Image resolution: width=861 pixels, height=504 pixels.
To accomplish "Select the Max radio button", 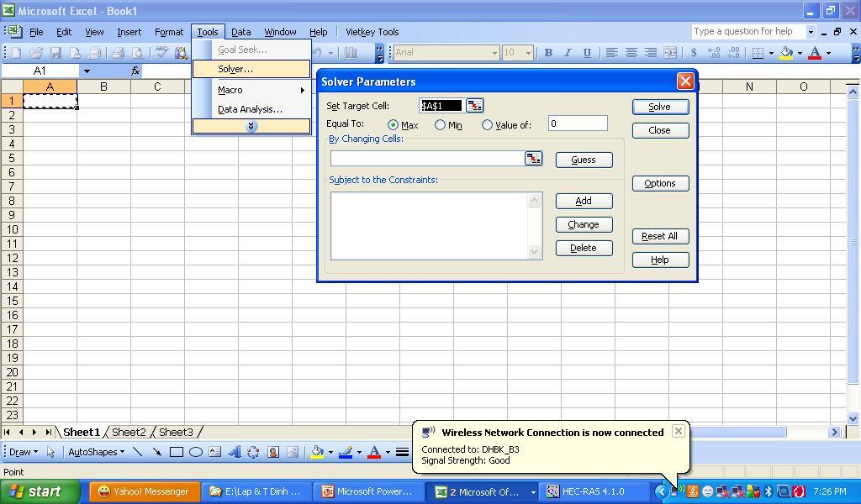I will 393,125.
